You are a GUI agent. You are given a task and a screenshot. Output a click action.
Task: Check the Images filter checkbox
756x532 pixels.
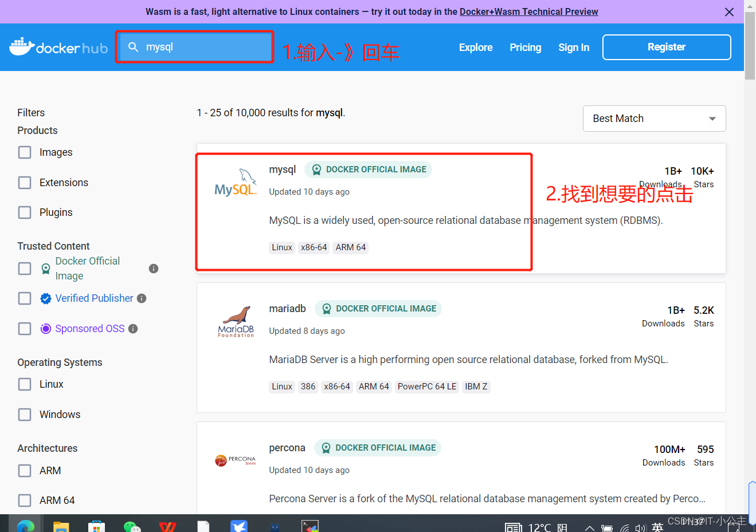coord(25,152)
